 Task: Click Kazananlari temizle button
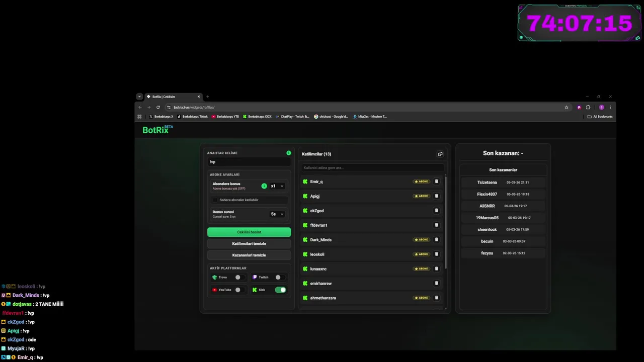pos(249,255)
